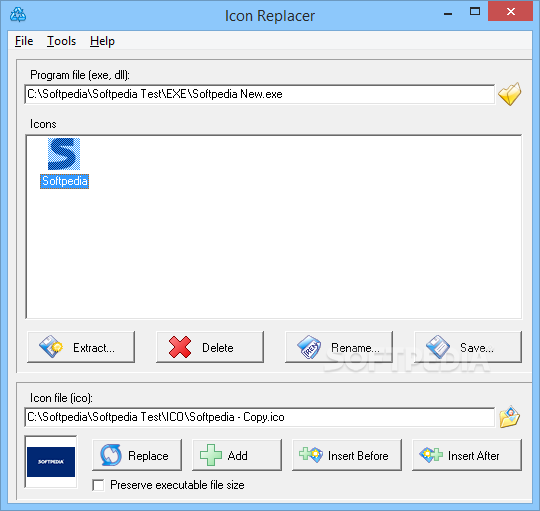Close the Icon Replacer window
540x511 pixels.
[511, 12]
